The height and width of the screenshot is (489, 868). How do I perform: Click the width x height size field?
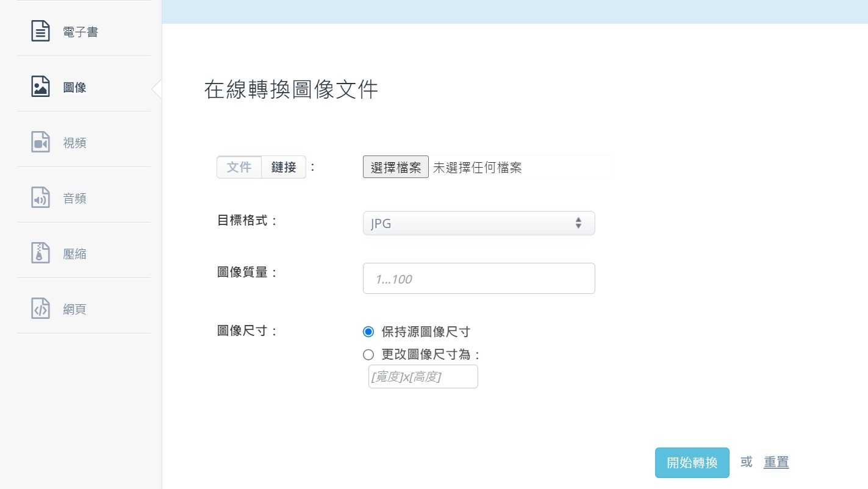click(423, 377)
